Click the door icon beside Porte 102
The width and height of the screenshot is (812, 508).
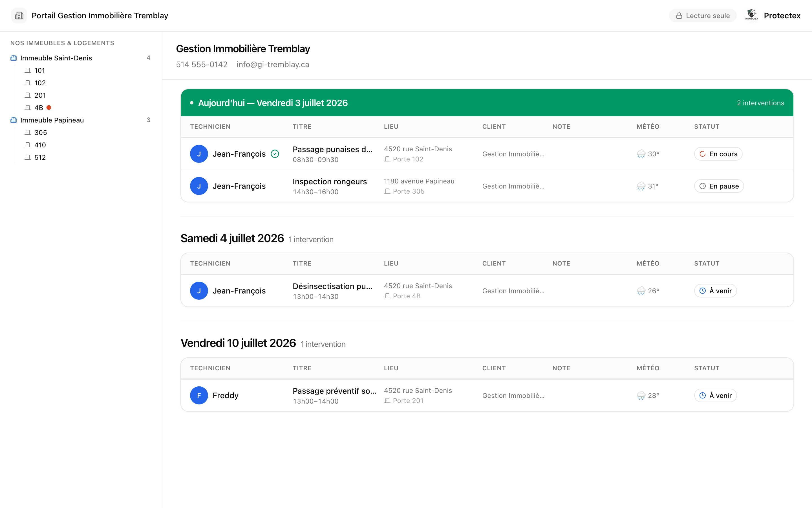point(387,159)
